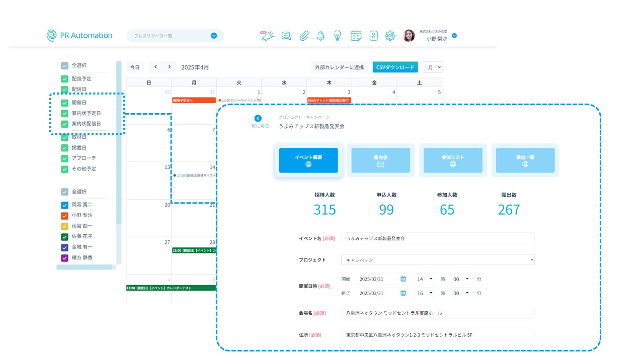This screenshot has height=362, width=644.
Task: Open the 月 view selector dropdown
Action: click(x=432, y=67)
